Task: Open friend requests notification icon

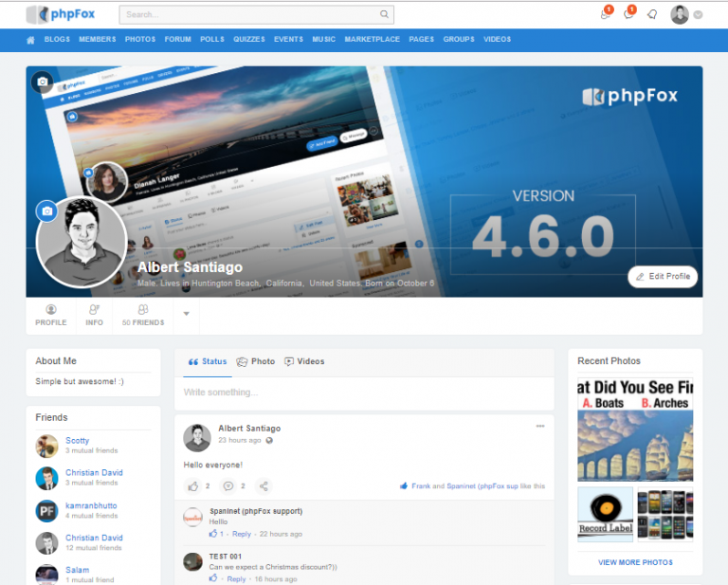Action: (x=606, y=14)
